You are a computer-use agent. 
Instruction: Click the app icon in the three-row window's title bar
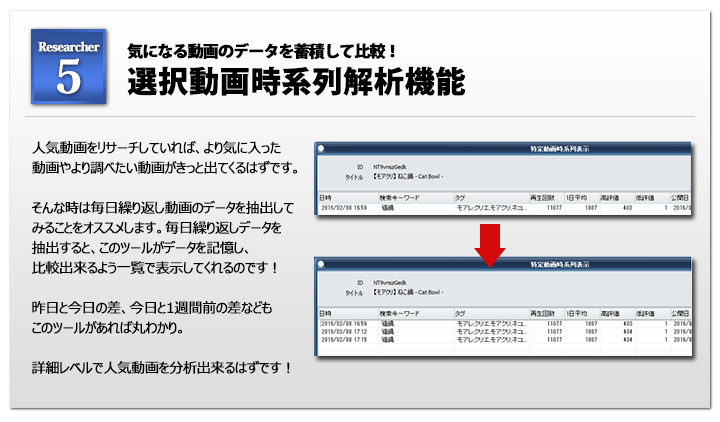click(321, 264)
